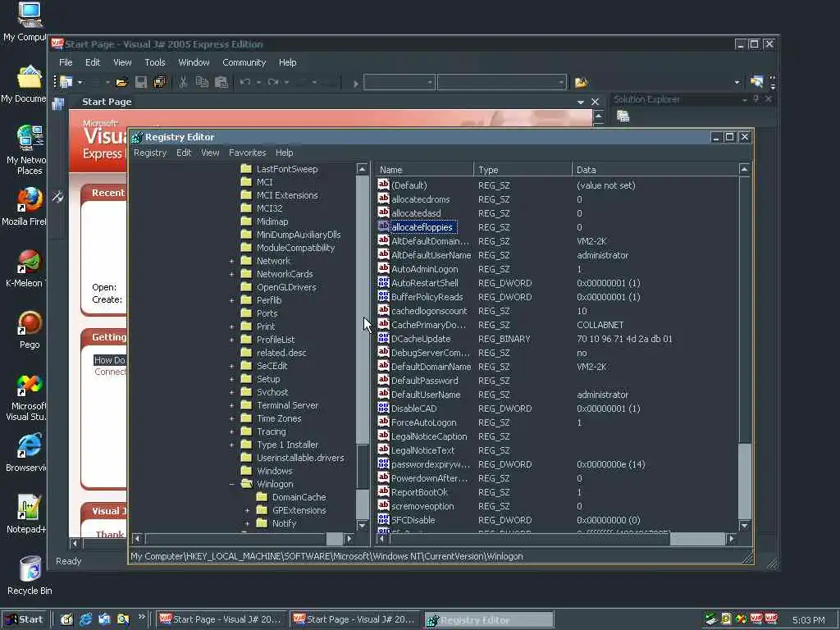Open the solution platform combo box

(x=502, y=82)
